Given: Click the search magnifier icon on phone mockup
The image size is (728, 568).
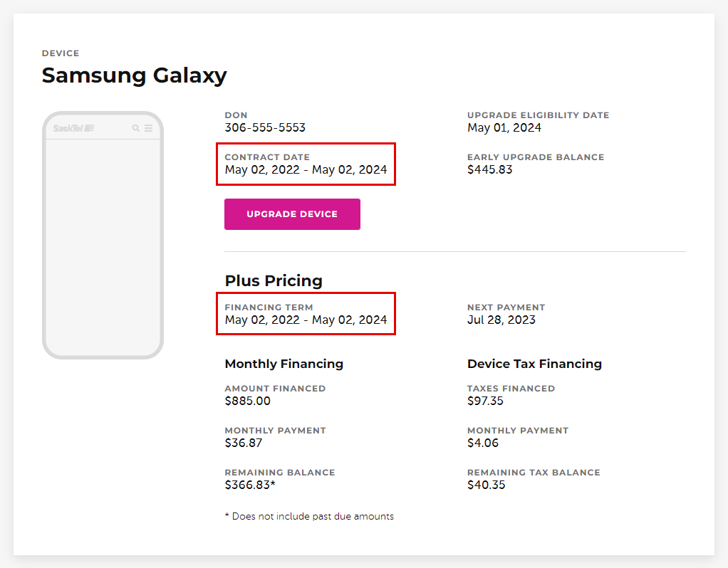Looking at the screenshot, I should coord(135,128).
